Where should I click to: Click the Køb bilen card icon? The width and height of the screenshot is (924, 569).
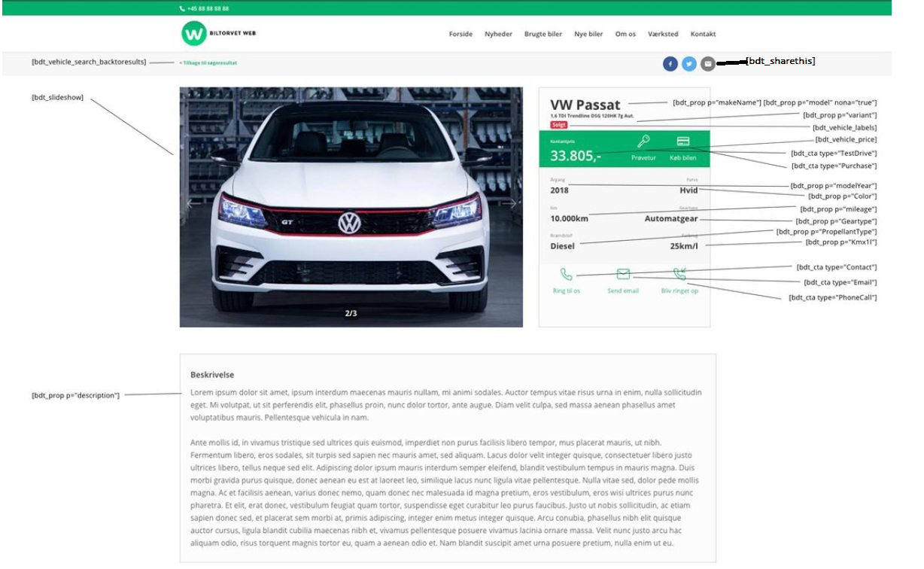point(683,141)
